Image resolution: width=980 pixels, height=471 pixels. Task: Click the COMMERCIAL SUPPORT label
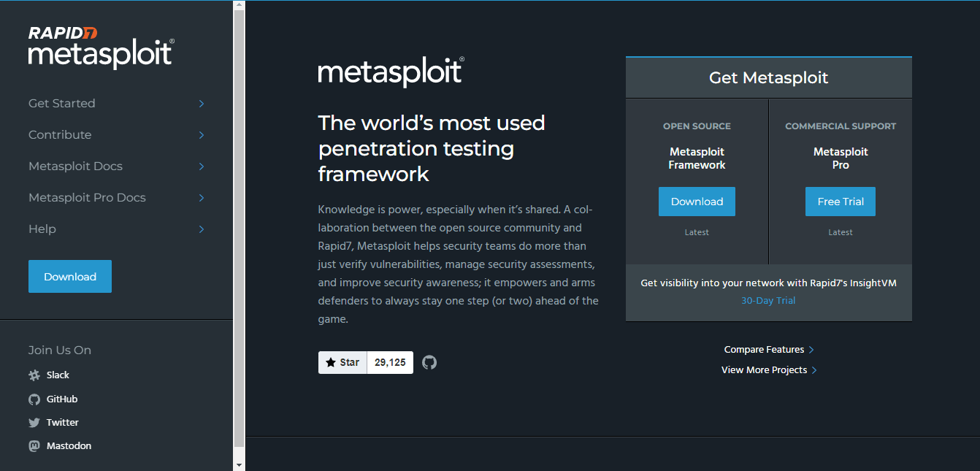click(x=841, y=126)
